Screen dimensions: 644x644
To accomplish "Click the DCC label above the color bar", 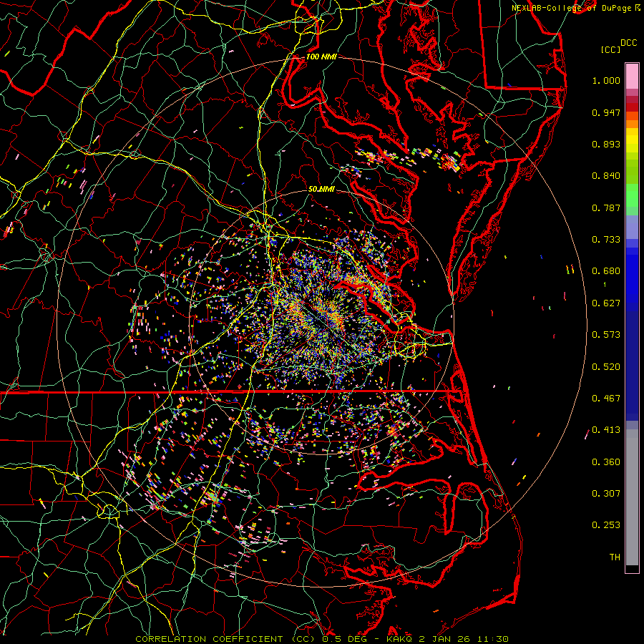I will coord(628,43).
